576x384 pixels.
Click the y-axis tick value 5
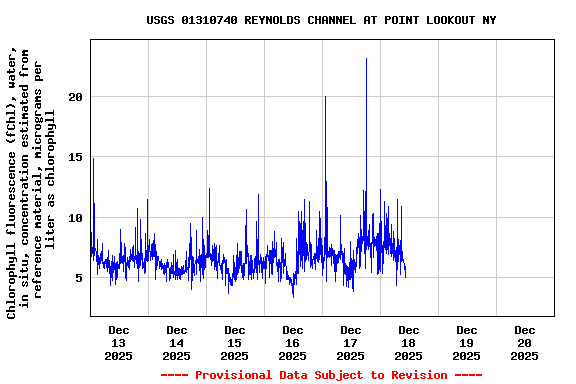(x=79, y=278)
